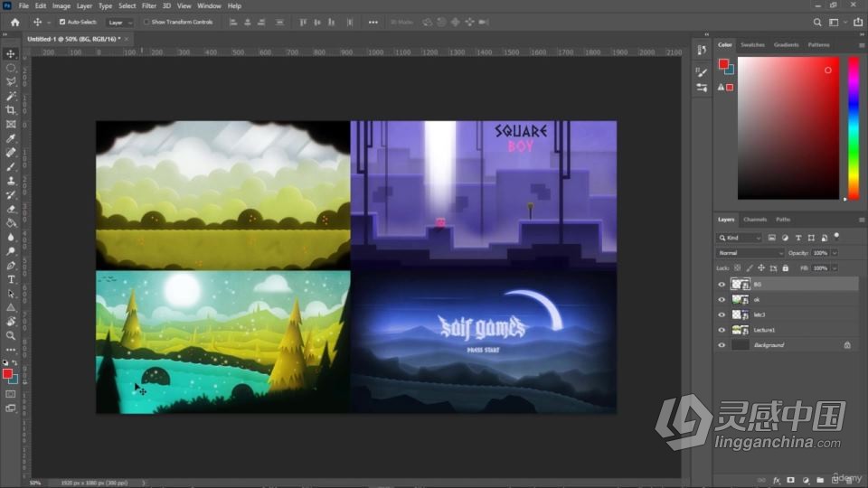Viewport: 868px width, 488px height.
Task: Open the Opacity slider dropdown arrow
Action: [835, 253]
